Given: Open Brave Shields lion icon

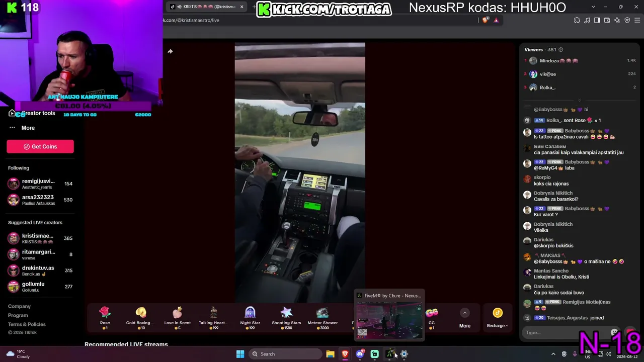Looking at the screenshot, I should coord(485,20).
